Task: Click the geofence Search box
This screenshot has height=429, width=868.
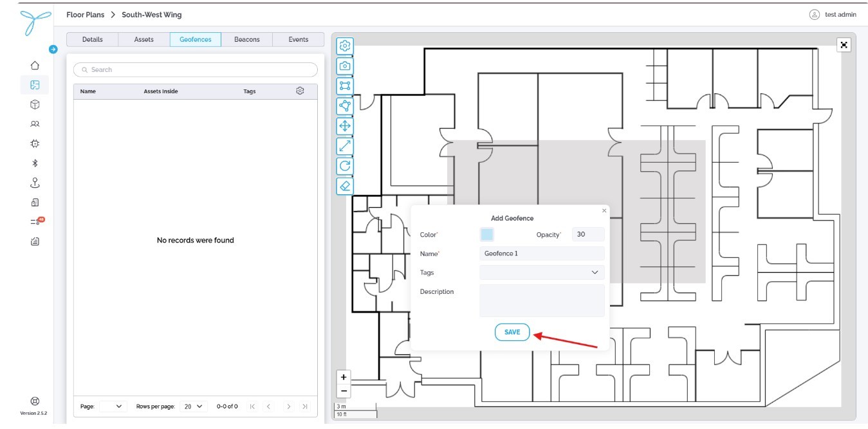Action: pyautogui.click(x=196, y=69)
